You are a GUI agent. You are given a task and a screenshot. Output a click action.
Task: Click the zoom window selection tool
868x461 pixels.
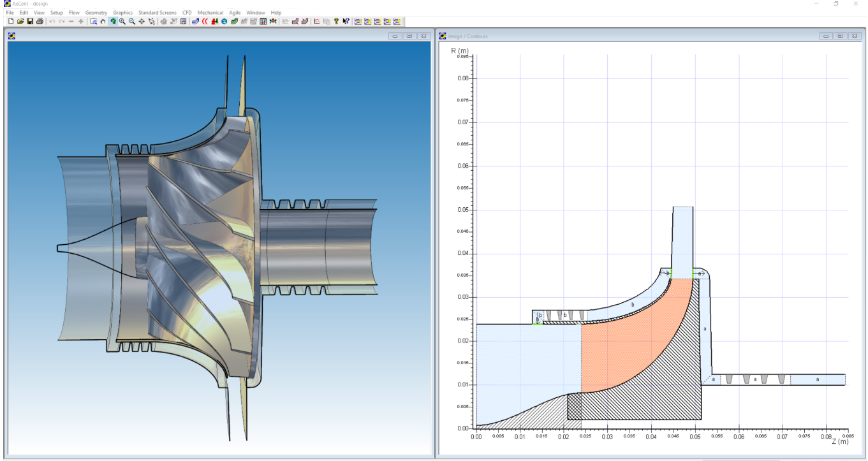pyautogui.click(x=93, y=21)
